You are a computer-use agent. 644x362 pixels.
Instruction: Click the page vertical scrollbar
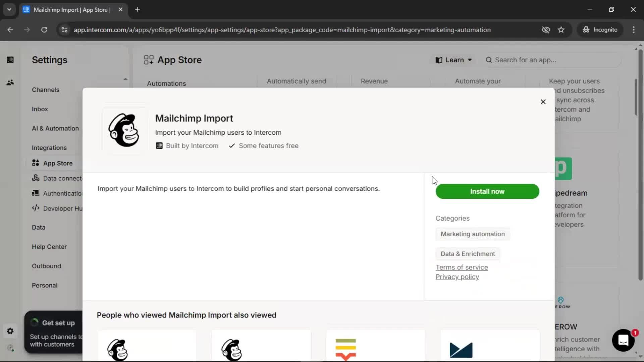pyautogui.click(x=640, y=164)
